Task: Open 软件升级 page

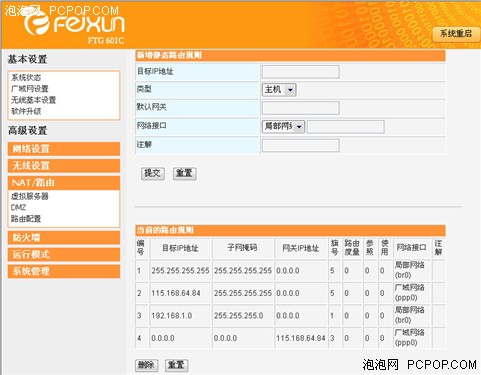Action: 26,111
